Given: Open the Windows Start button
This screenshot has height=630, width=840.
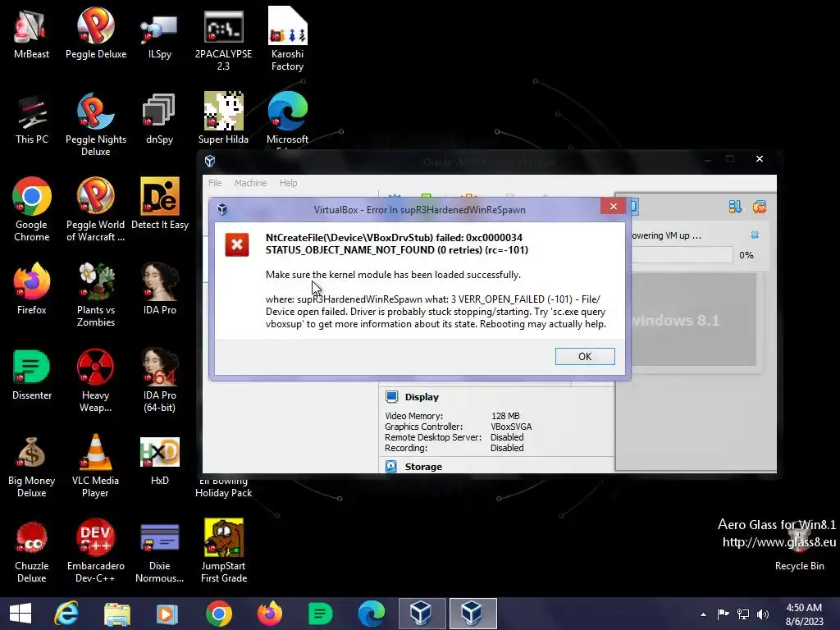Looking at the screenshot, I should (x=21, y=614).
